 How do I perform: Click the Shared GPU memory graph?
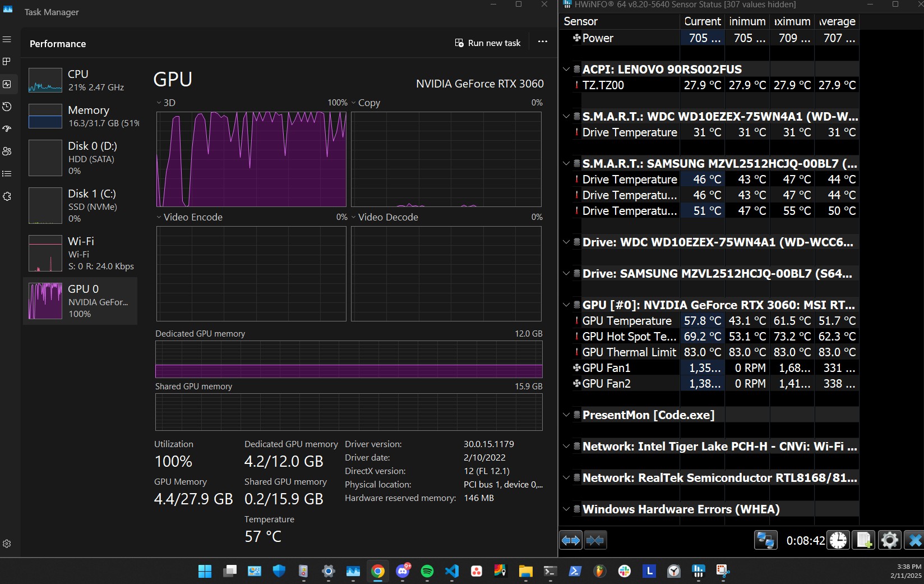(349, 412)
